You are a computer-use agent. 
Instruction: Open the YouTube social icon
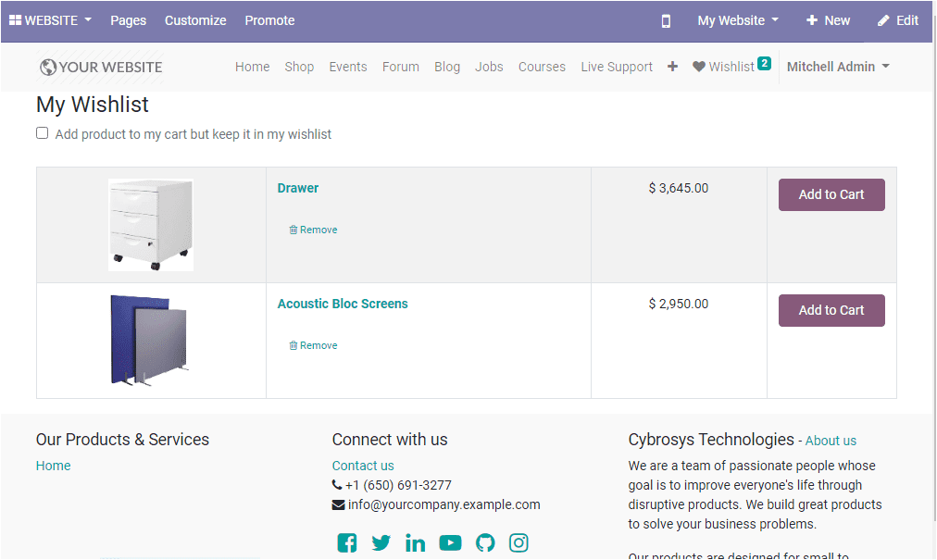point(450,543)
